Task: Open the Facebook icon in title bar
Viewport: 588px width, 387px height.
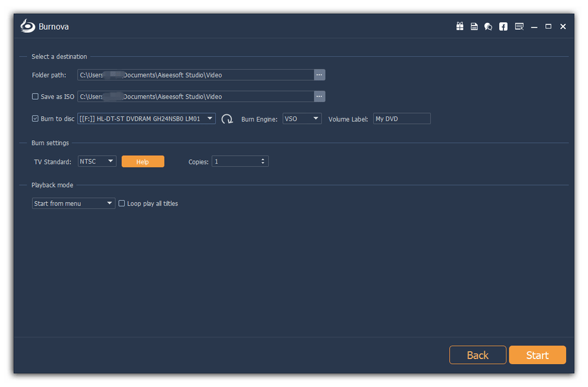Action: coord(503,27)
